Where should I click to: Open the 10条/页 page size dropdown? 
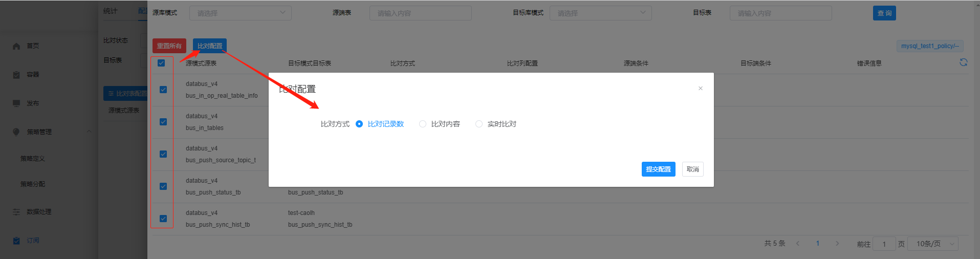933,244
